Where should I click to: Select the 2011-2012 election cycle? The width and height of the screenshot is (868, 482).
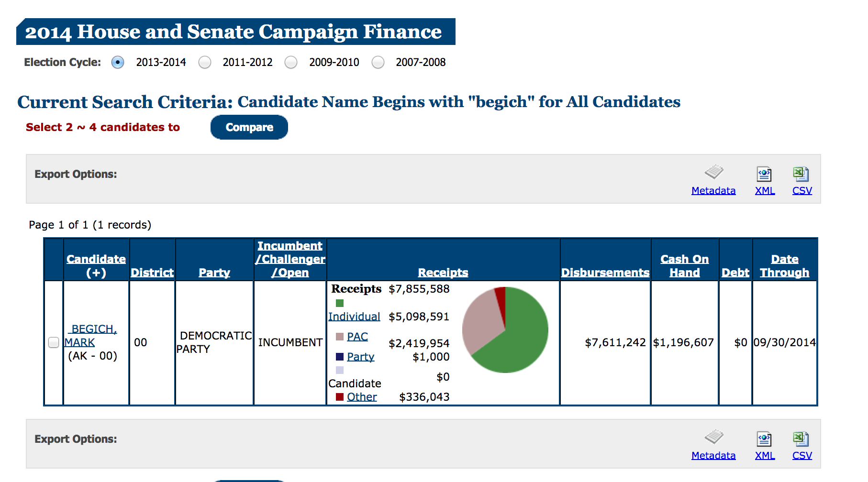205,63
